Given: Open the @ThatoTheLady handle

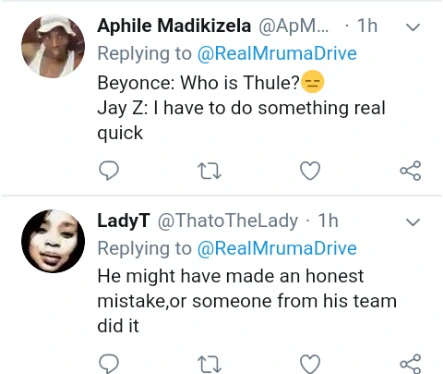Looking at the screenshot, I should point(228,221).
